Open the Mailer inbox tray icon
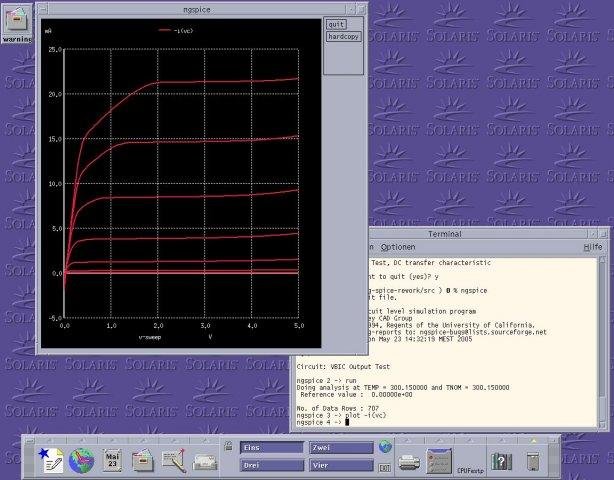This screenshot has height=480, width=614. [x=205, y=462]
